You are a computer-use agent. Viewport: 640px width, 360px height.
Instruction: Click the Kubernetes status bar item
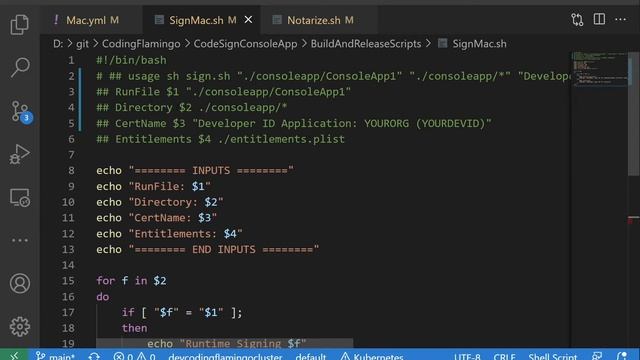click(372, 356)
